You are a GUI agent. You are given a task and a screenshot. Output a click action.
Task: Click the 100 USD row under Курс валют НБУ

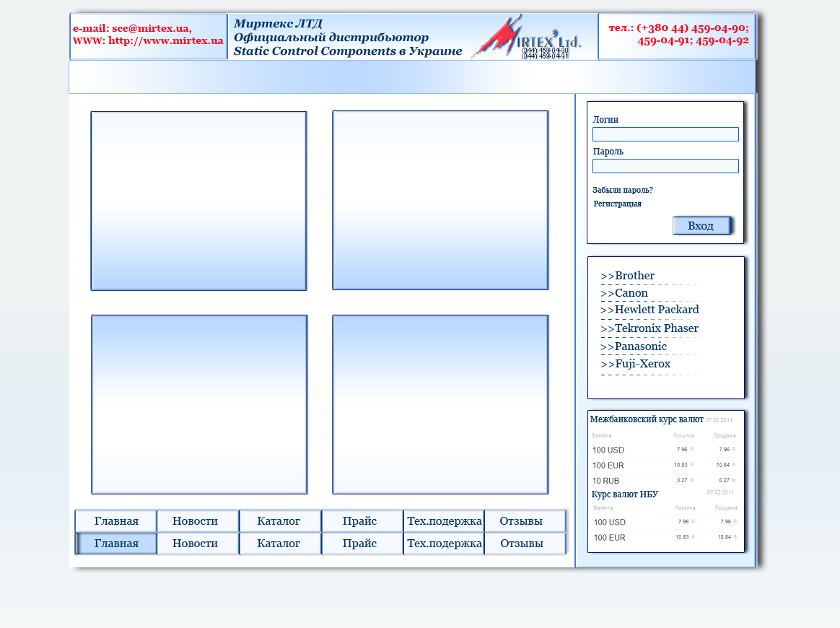pyautogui.click(x=665, y=522)
